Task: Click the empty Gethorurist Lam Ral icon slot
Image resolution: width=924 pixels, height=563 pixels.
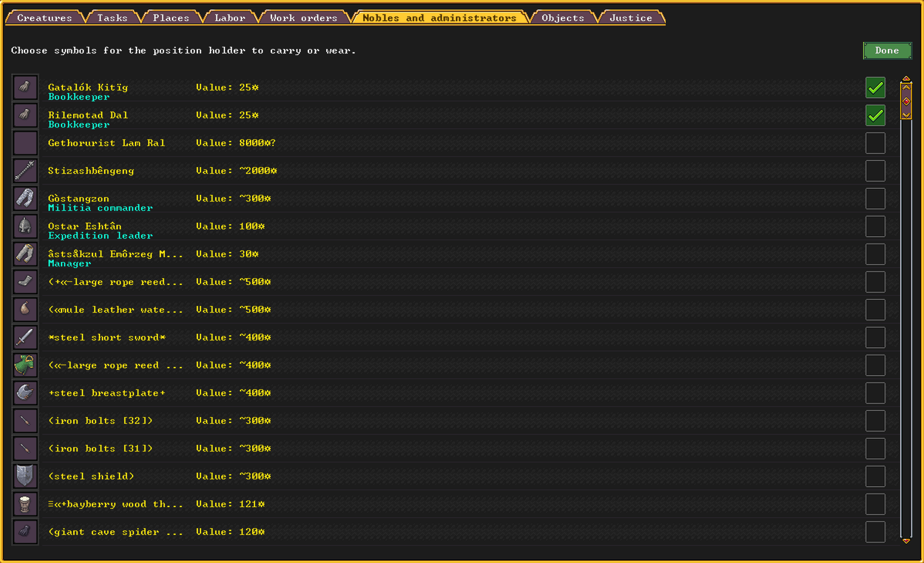Action: point(25,143)
